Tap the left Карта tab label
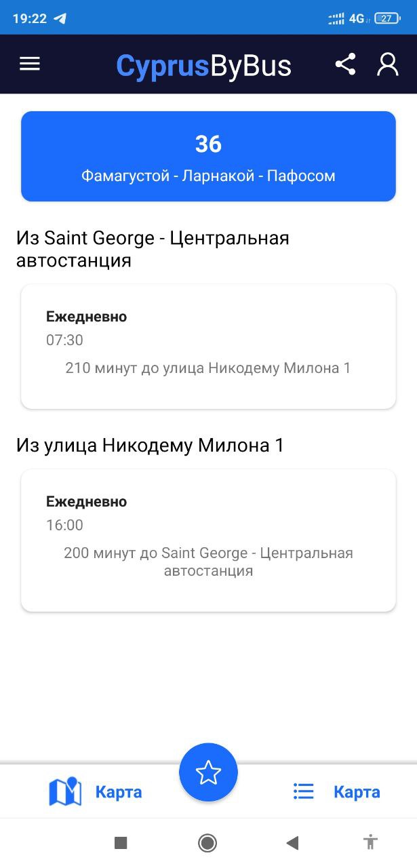 [x=119, y=792]
